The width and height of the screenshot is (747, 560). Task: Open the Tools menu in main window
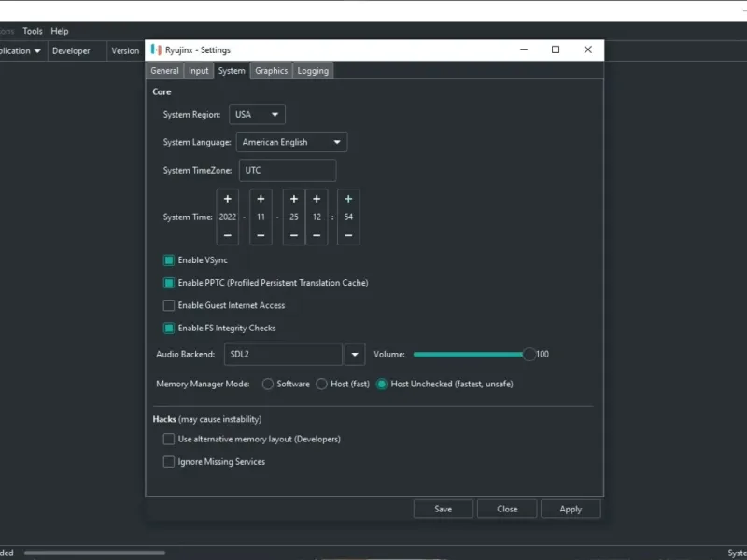tap(33, 31)
